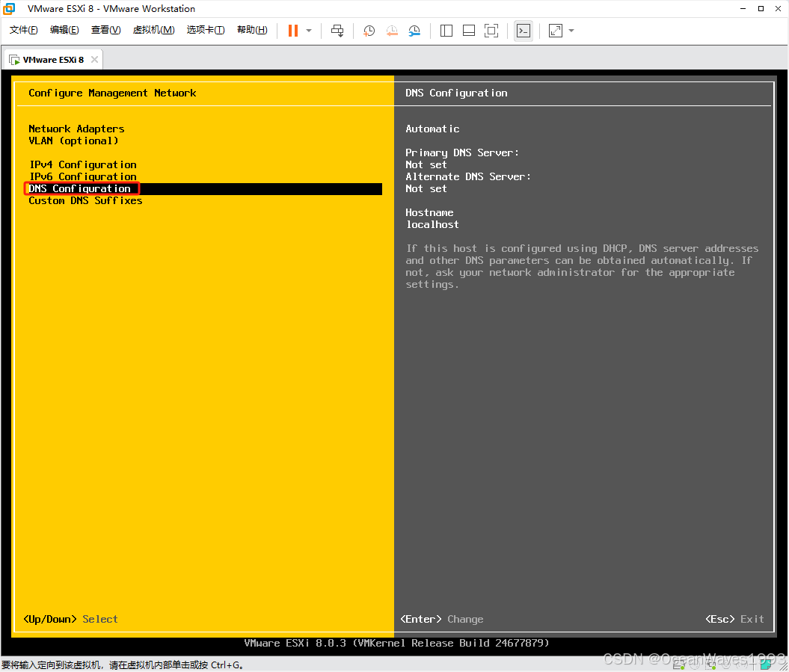The height and width of the screenshot is (672, 789).
Task: Click the VMware Workstation title bar icon
Action: coord(9,8)
